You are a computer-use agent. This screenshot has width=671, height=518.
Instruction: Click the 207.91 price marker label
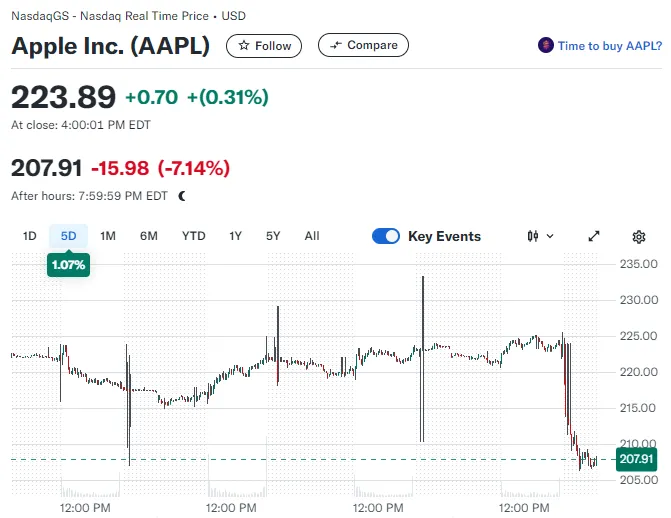point(636,459)
